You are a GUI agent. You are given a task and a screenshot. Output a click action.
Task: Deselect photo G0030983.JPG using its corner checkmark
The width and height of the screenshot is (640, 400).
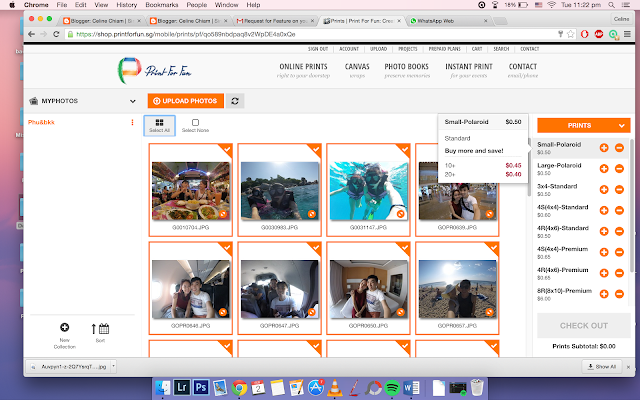(315, 150)
